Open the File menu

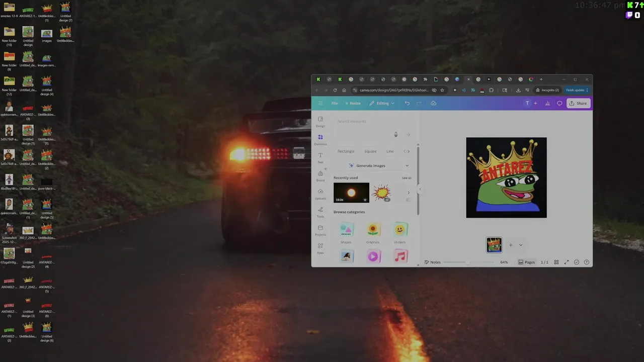pos(335,103)
